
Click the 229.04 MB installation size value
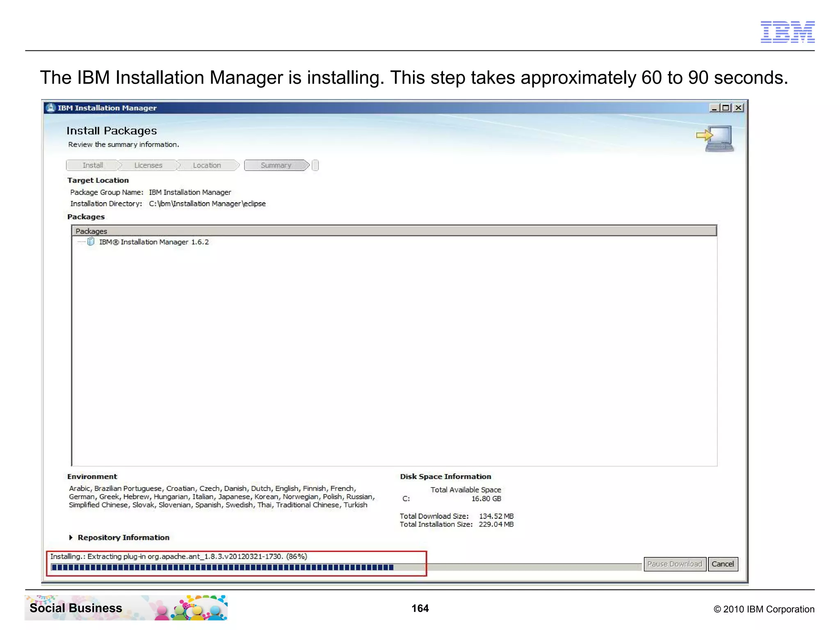click(496, 525)
